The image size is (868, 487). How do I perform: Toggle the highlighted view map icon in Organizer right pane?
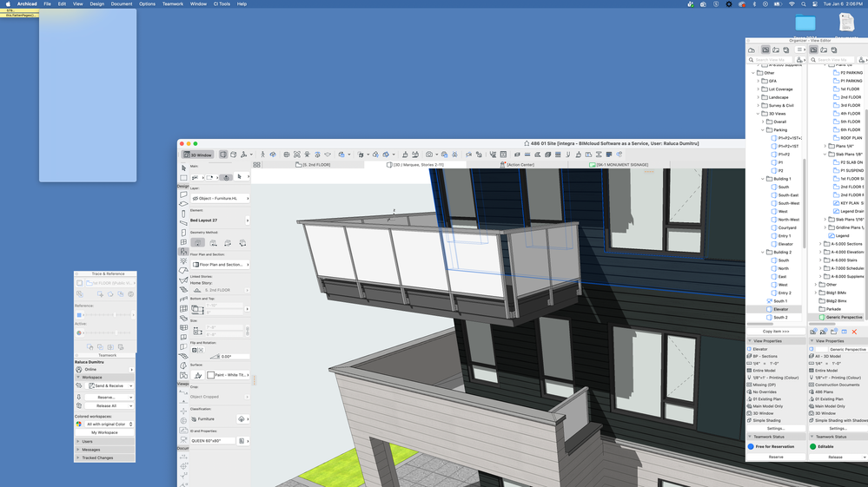814,49
